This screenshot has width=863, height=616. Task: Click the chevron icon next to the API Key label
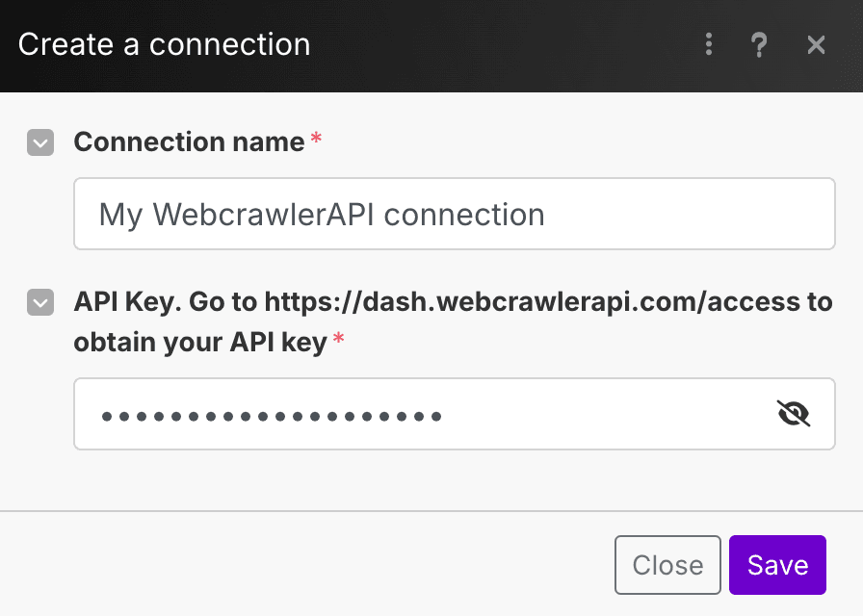39,301
